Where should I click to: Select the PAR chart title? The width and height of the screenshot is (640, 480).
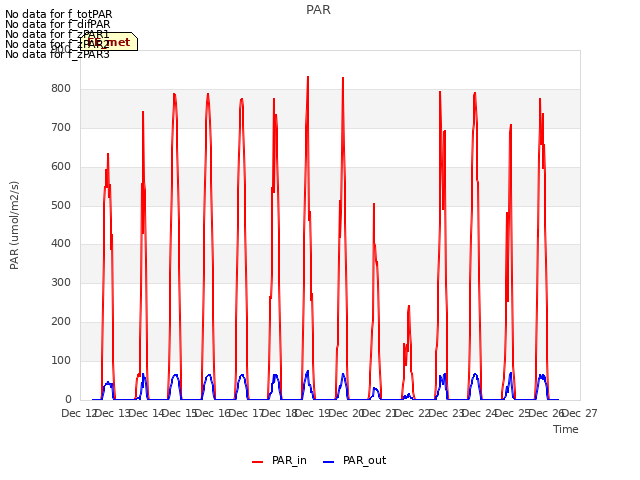click(318, 10)
